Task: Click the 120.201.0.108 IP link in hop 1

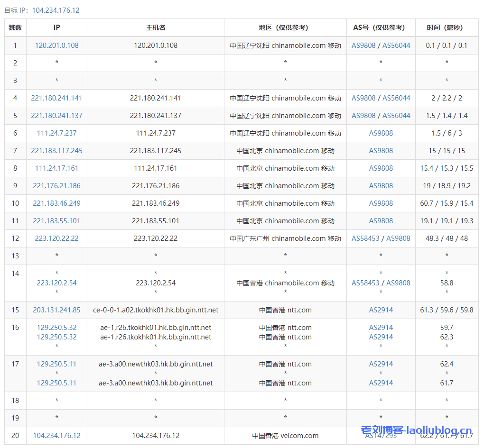Action: click(57, 46)
